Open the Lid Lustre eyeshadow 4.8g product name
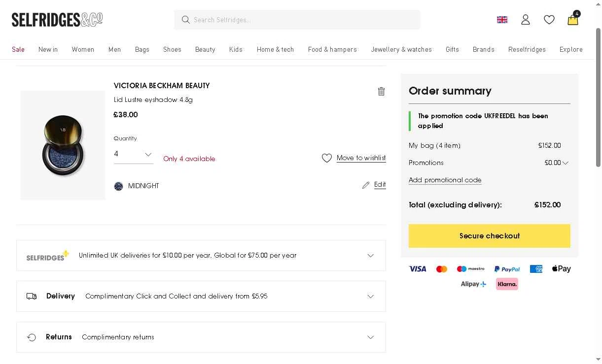Viewport: 602px width, 364px height. (153, 100)
